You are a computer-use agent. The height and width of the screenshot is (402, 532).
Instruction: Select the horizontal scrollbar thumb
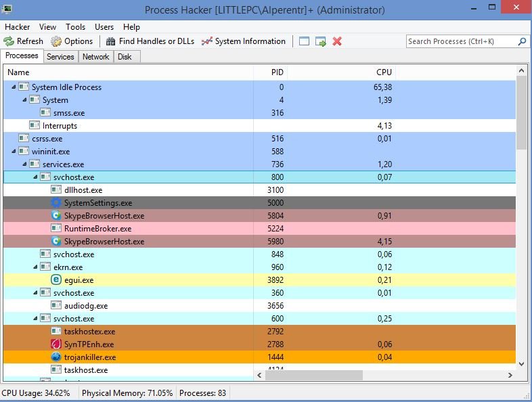(x=314, y=375)
